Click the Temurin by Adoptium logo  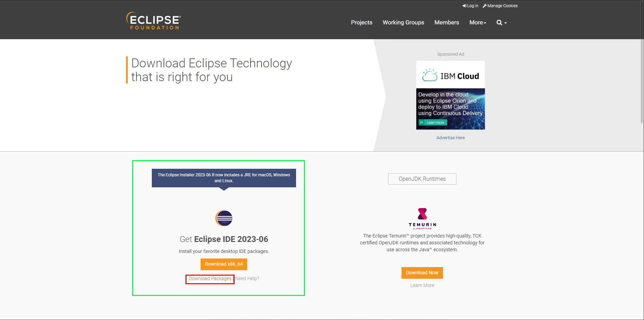point(422,219)
